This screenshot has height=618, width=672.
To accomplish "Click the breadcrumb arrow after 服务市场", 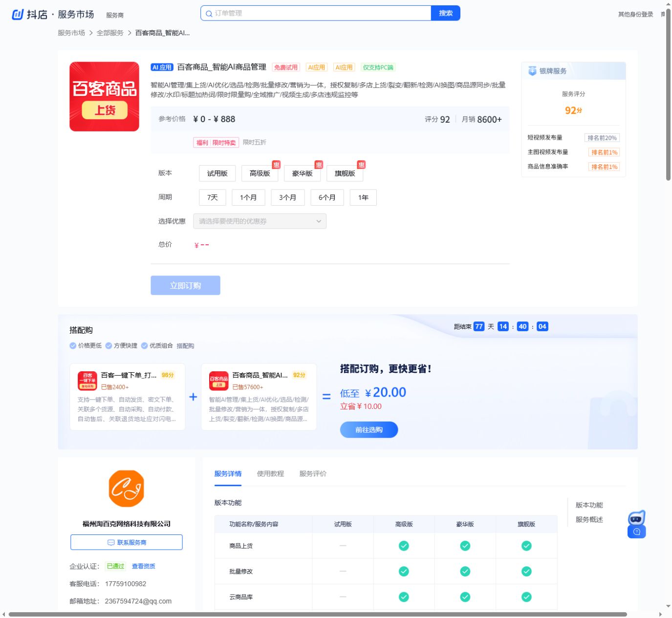I will click(91, 33).
